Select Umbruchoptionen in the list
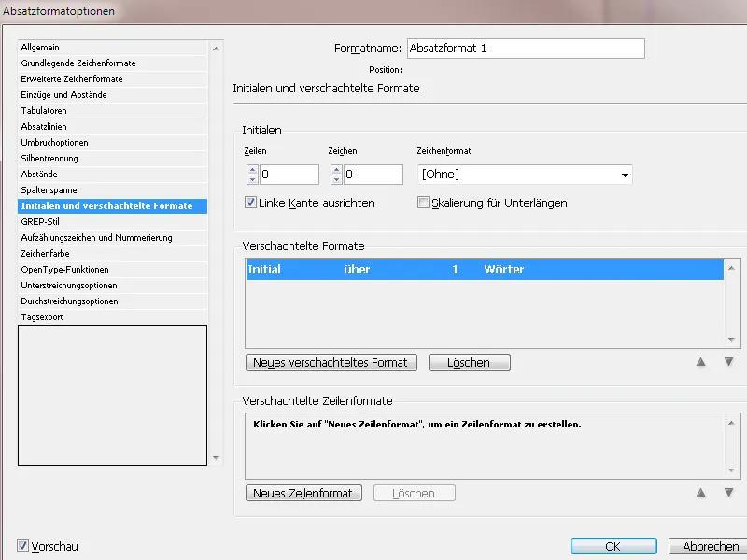This screenshot has width=747, height=560. 113,143
